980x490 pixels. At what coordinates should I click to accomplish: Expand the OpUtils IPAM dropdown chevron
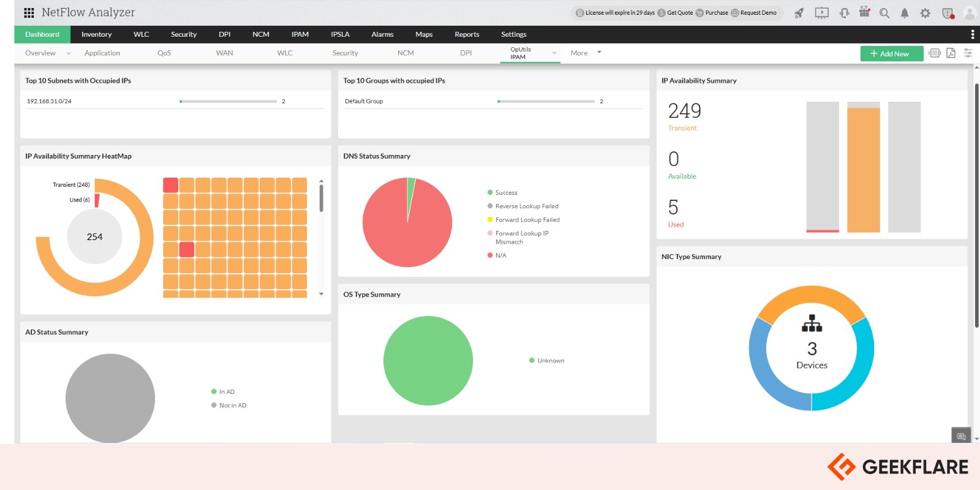point(554,53)
